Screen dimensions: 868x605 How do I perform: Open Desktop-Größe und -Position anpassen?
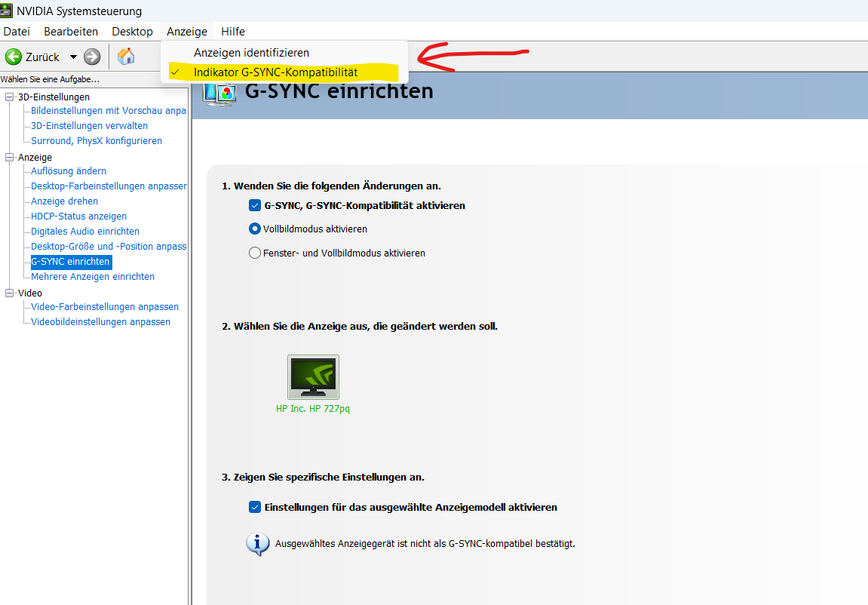pyautogui.click(x=109, y=247)
